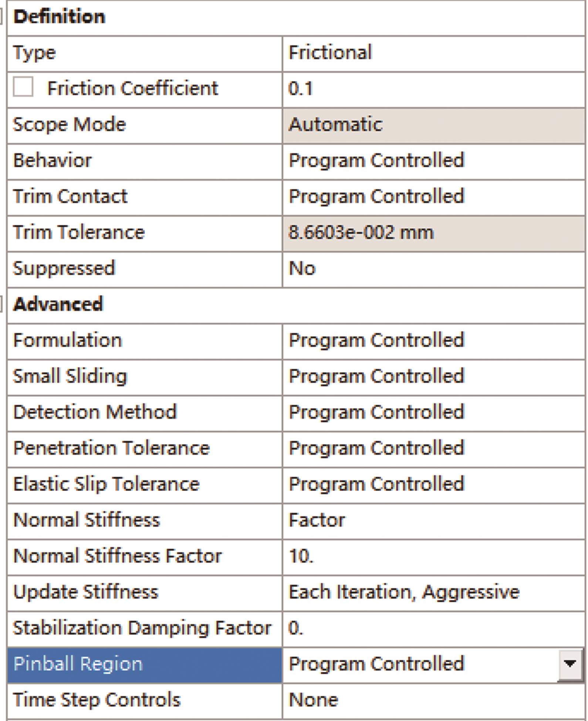Click the Elastic Slip Tolerance value
The height and width of the screenshot is (721, 588).
[433, 484]
